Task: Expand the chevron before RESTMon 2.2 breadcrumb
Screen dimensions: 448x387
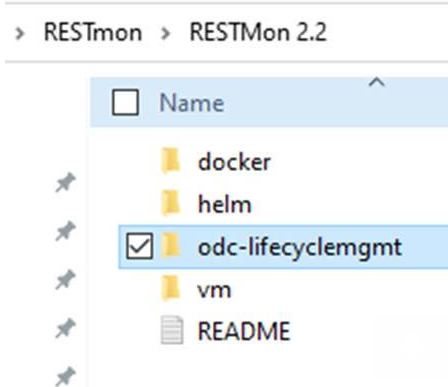Action: [x=166, y=33]
